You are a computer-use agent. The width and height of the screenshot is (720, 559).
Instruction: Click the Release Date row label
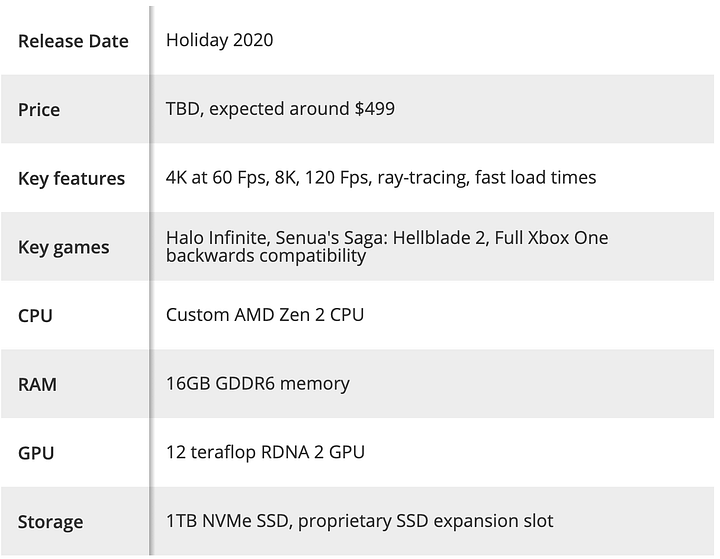pos(73,41)
